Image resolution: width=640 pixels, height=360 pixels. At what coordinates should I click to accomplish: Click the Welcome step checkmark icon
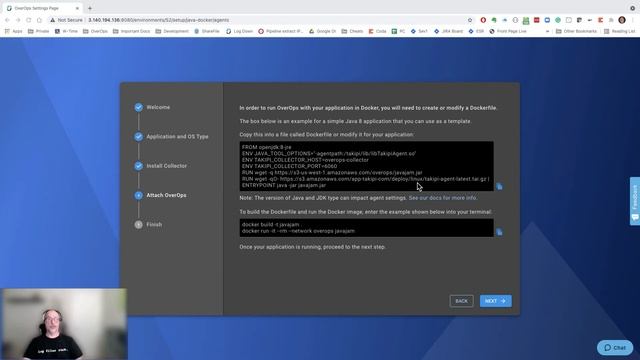[139, 107]
